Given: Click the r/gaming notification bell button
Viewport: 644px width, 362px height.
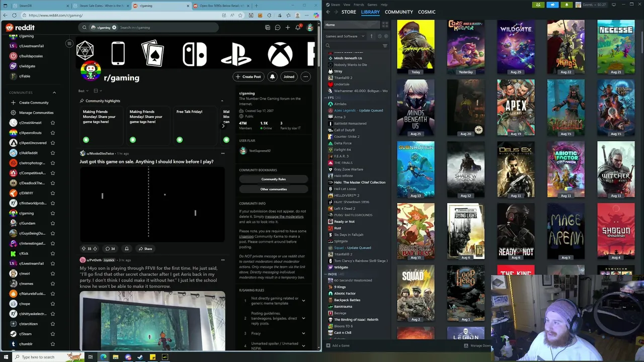Looking at the screenshot, I should pyautogui.click(x=272, y=77).
